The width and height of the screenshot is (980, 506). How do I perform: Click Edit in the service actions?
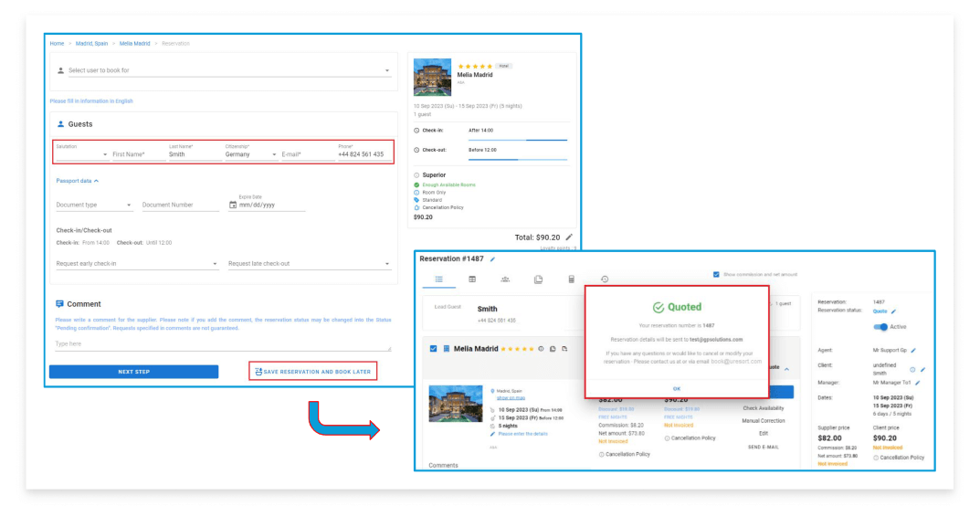point(764,433)
